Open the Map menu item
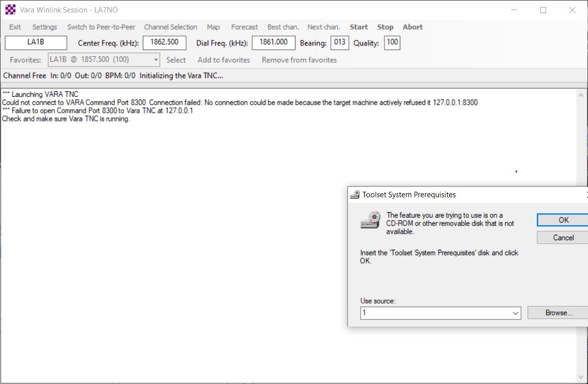Image resolution: width=588 pixels, height=384 pixels. pos(213,27)
